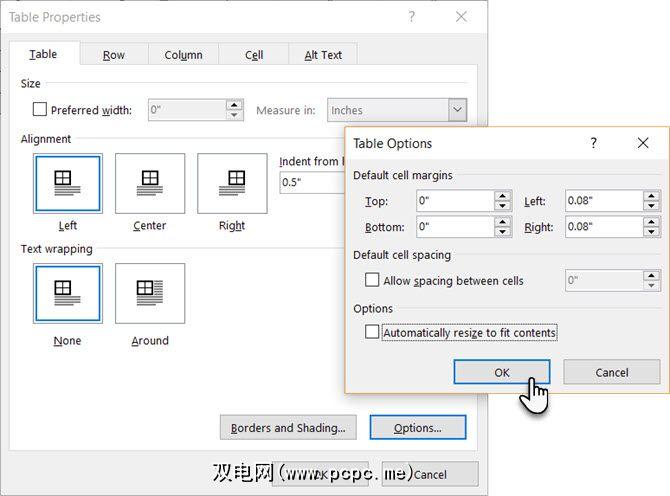Image resolution: width=670 pixels, height=496 pixels.
Task: Decrease Bottom cell margin value
Action: pyautogui.click(x=502, y=232)
